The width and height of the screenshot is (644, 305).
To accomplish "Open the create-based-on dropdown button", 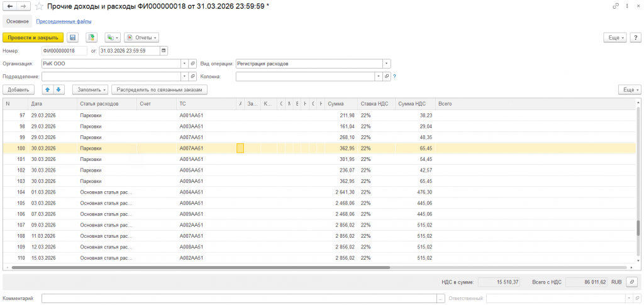I will pos(113,37).
